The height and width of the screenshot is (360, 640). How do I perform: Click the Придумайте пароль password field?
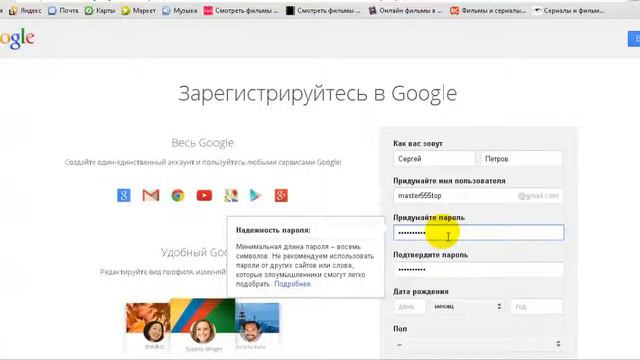point(478,232)
